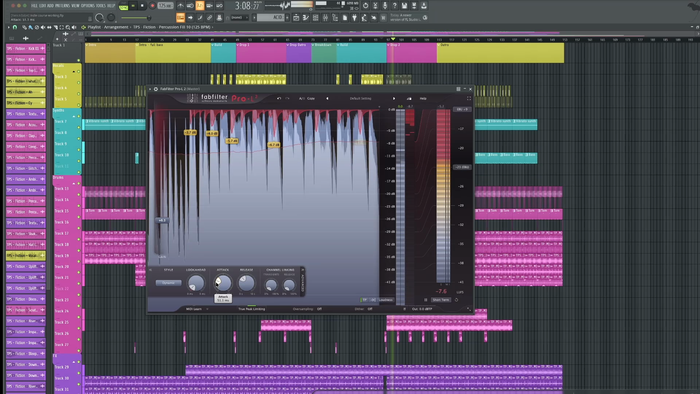Open the Playlist options arrow menu
700x394 pixels.
point(9,27)
